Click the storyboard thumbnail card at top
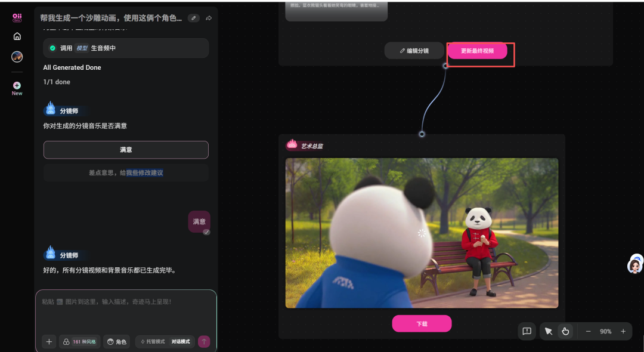The image size is (644, 352). click(336, 11)
